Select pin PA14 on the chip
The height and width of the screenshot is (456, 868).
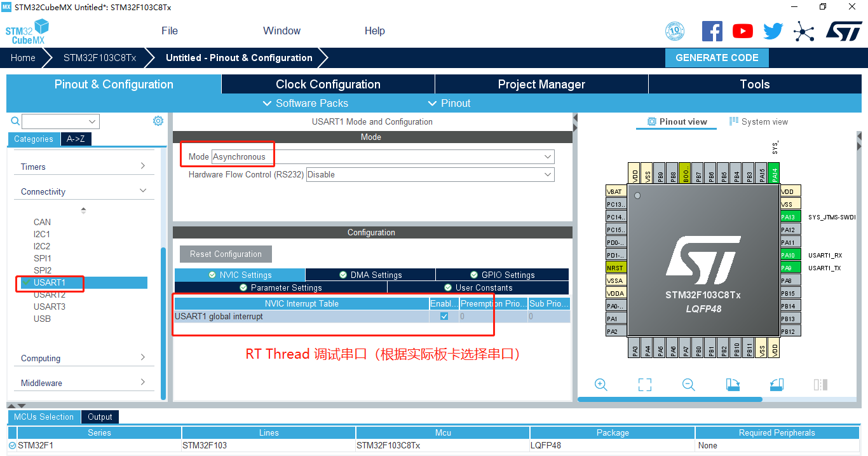pyautogui.click(x=773, y=174)
